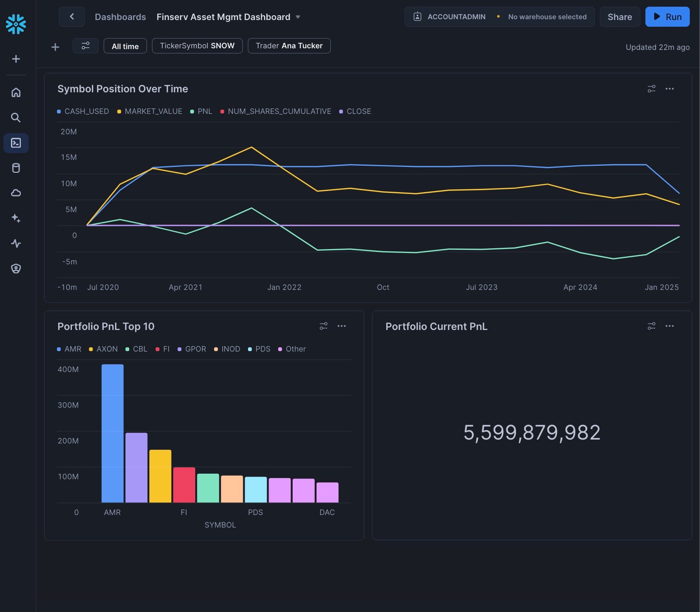
Task: Open the cloud icon in sidebar
Action: point(16,193)
